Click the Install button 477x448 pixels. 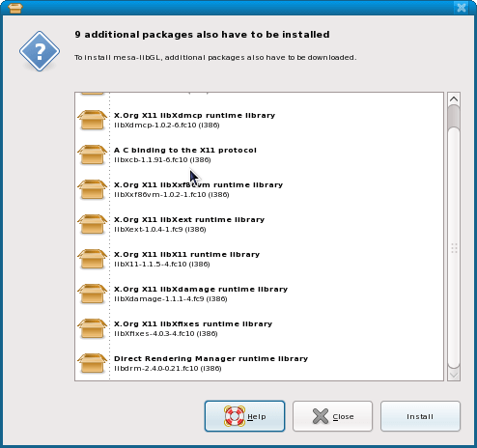click(x=420, y=416)
